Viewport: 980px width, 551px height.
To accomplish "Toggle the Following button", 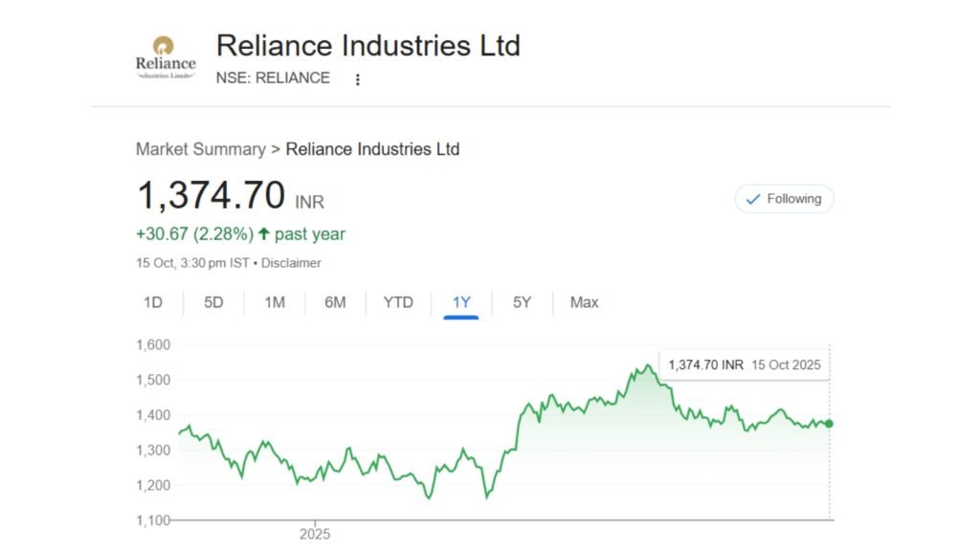I will 784,199.
